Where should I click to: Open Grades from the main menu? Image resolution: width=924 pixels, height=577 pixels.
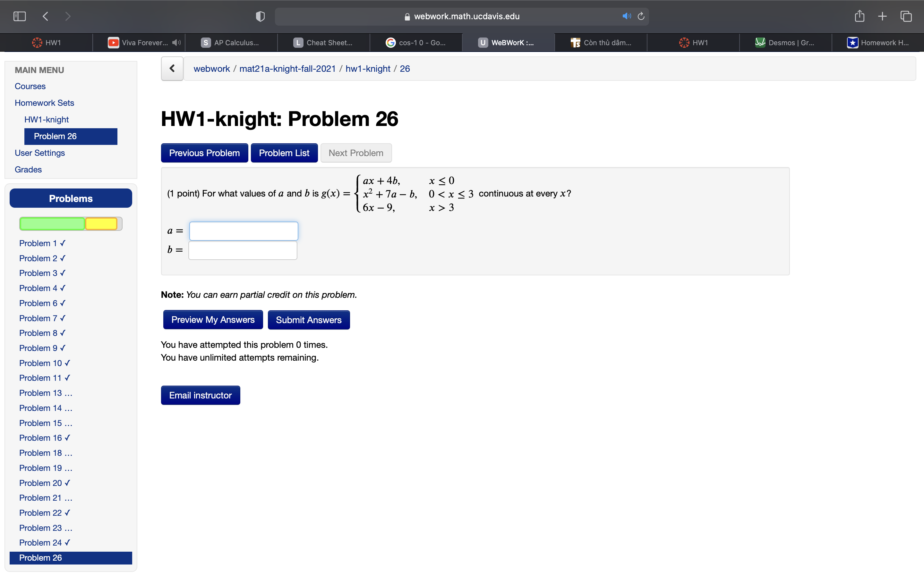point(28,170)
